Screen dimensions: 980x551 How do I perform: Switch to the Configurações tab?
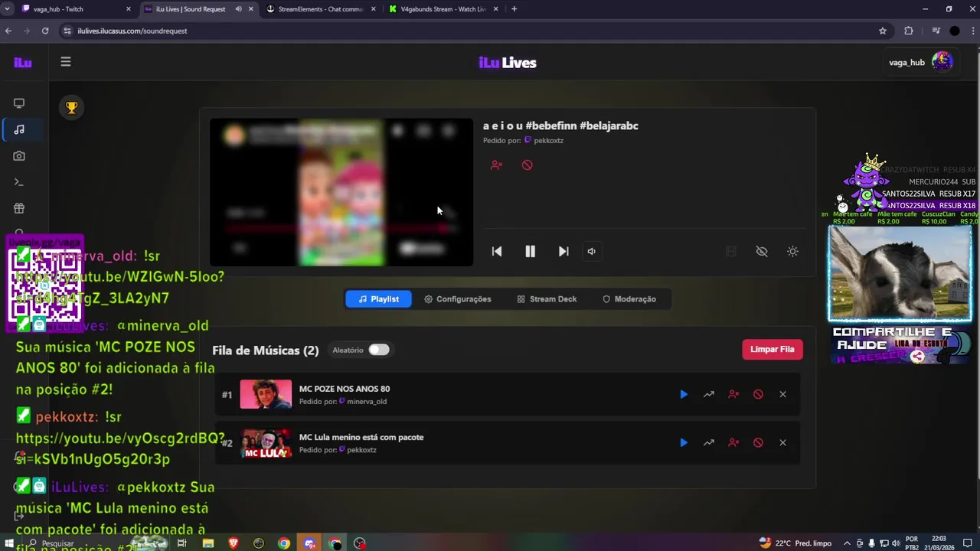pyautogui.click(x=458, y=299)
